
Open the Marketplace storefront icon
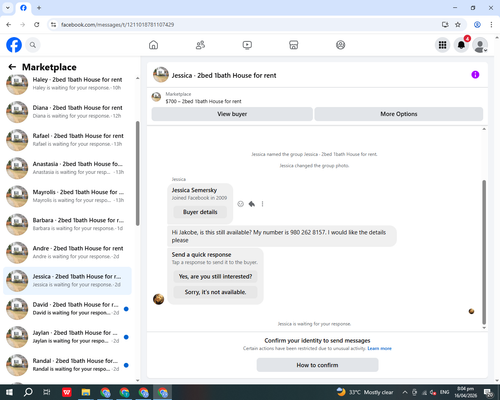pos(294,45)
